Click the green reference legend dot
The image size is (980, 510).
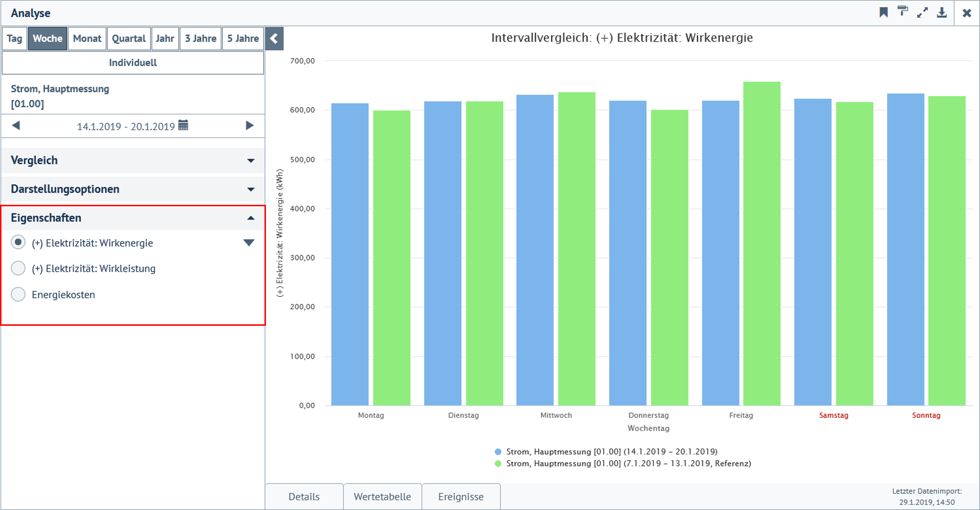(x=498, y=463)
